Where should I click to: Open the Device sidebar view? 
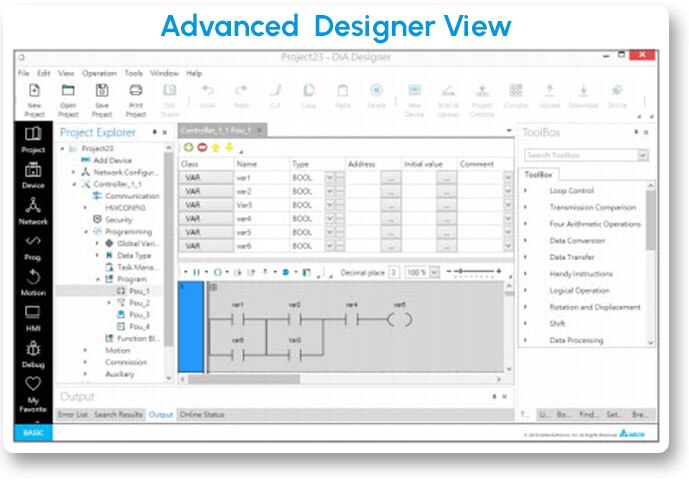point(33,175)
